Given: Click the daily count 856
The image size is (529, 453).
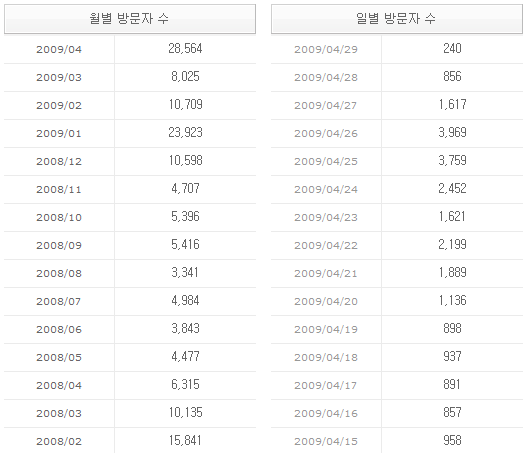Looking at the screenshot, I should point(452,77).
